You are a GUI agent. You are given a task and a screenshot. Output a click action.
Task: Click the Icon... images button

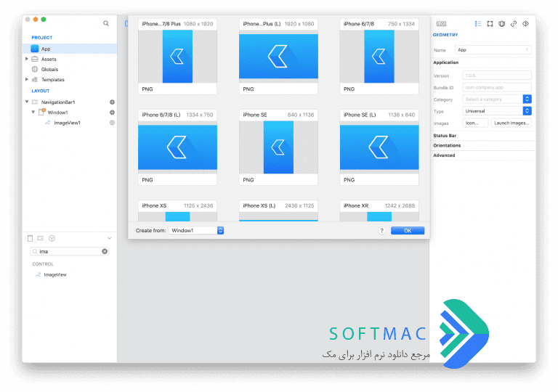(x=475, y=123)
